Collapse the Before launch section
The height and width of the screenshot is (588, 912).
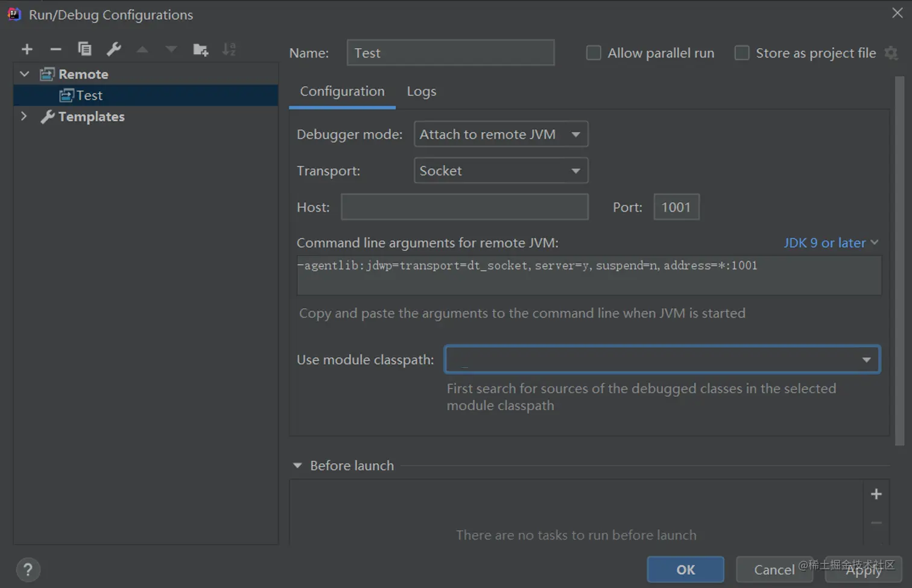pyautogui.click(x=297, y=466)
